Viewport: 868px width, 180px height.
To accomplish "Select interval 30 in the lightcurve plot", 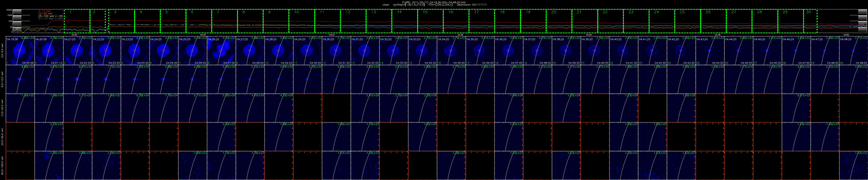I will pos(810,21).
